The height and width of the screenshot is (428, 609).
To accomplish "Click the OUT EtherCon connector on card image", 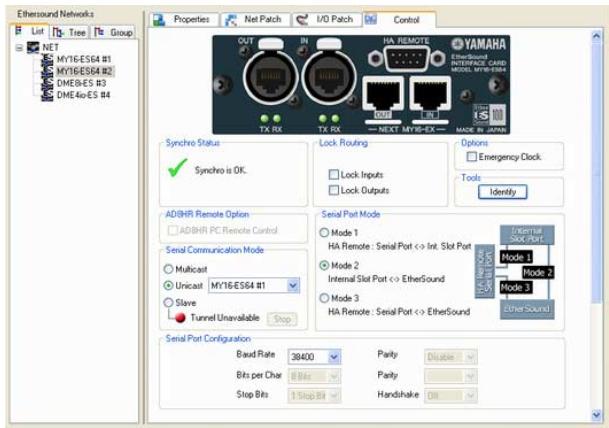I will click(x=270, y=76).
